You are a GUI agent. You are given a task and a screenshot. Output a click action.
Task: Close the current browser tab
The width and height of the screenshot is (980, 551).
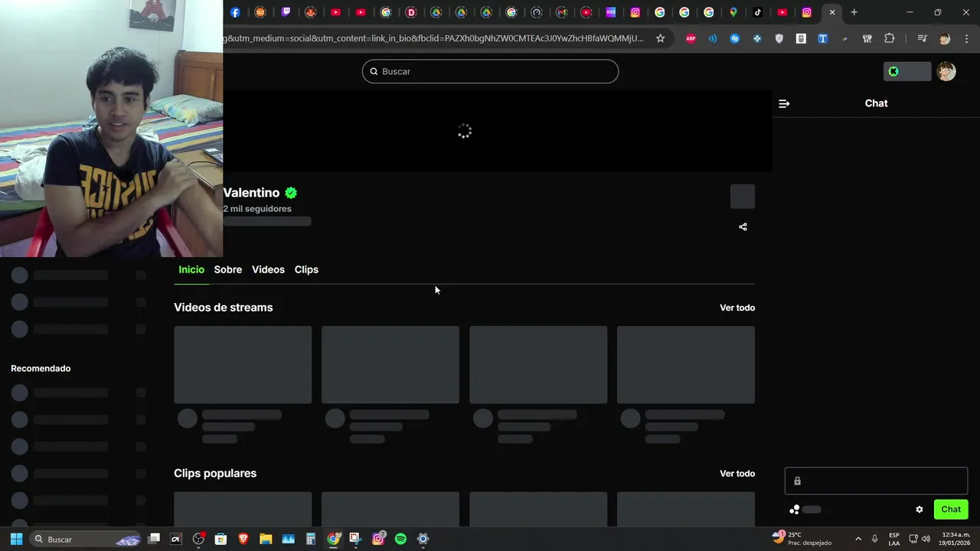832,12
